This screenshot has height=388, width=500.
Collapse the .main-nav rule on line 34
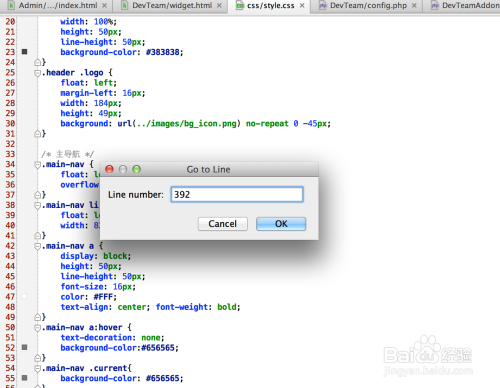pos(38,164)
